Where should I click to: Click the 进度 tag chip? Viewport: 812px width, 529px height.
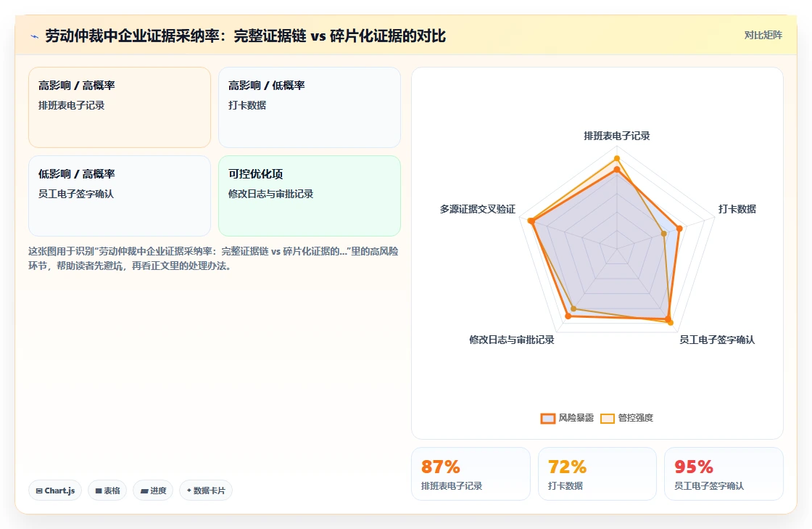[153, 491]
